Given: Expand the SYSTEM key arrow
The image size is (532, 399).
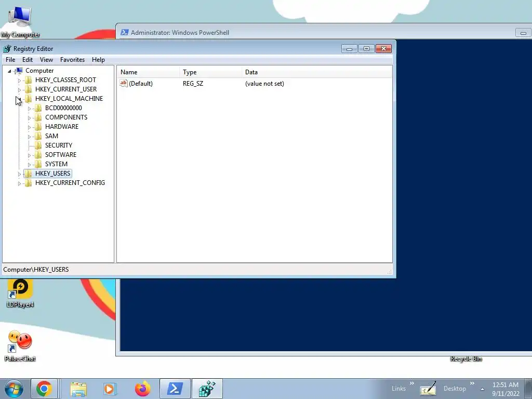Looking at the screenshot, I should 29,165.
